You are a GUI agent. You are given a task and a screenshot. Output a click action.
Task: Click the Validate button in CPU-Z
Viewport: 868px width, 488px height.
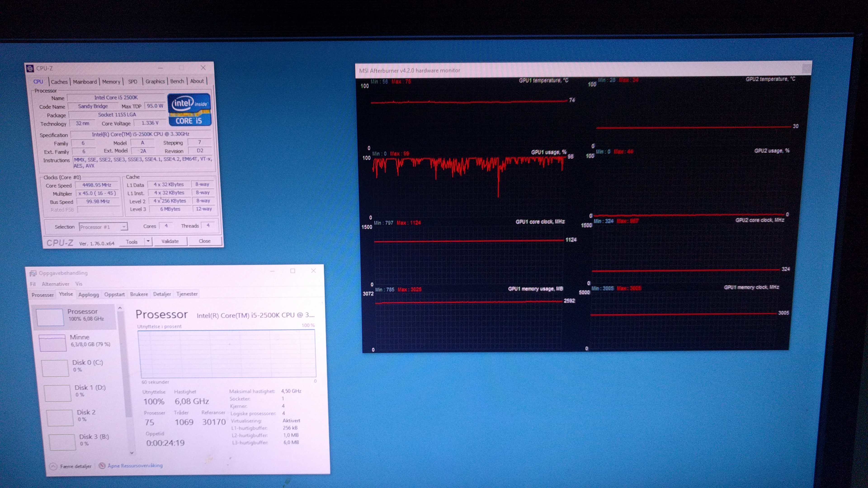[x=170, y=241]
